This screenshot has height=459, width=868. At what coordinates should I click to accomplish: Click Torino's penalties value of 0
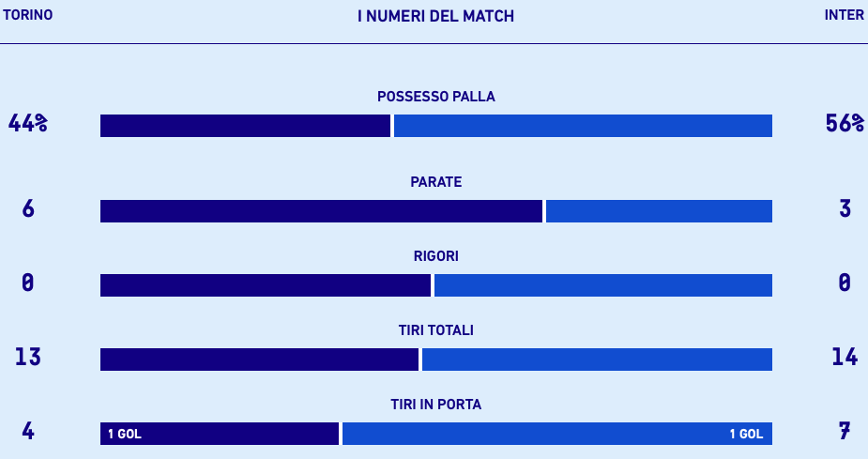(28, 282)
